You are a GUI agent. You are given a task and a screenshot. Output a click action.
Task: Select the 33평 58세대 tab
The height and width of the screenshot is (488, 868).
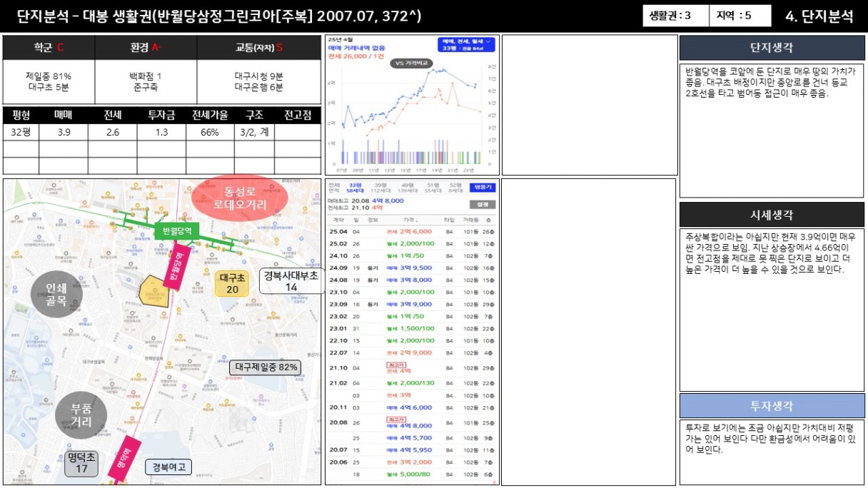point(355,188)
